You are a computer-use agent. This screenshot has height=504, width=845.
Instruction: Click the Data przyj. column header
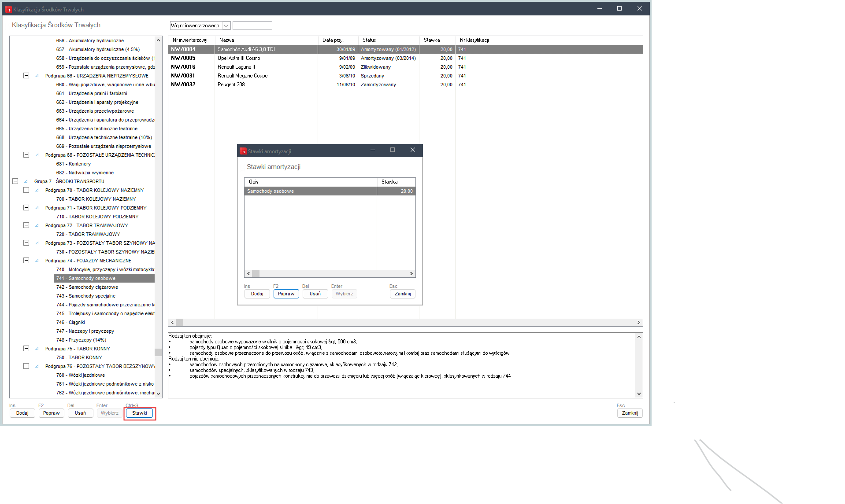click(338, 40)
